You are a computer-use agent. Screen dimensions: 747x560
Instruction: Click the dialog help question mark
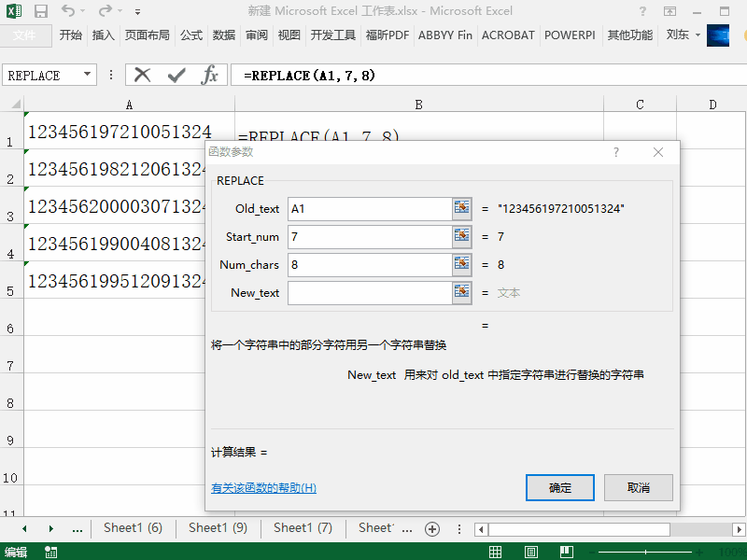click(x=616, y=152)
